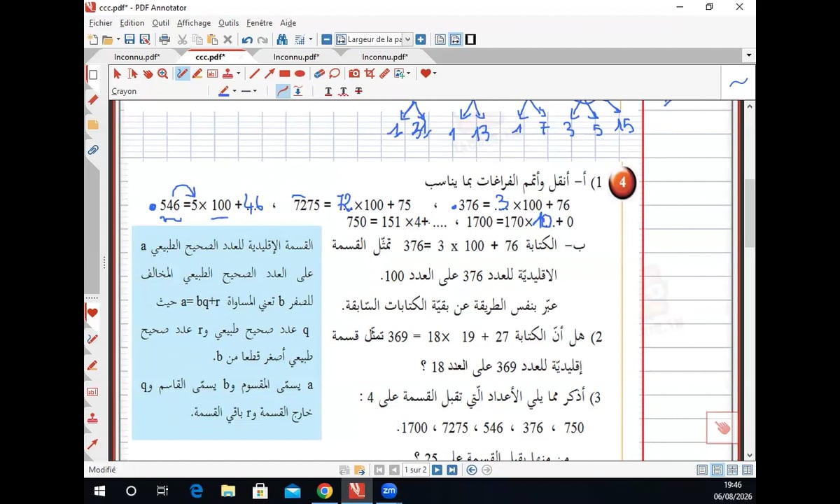Expand the document tab list arrow
Viewport: 840px width, 504px height.
tap(749, 56)
